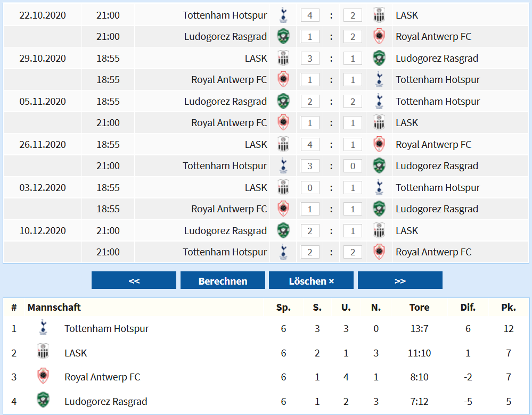Click Ludogorez Rasgrad name in standings table

pos(106,402)
